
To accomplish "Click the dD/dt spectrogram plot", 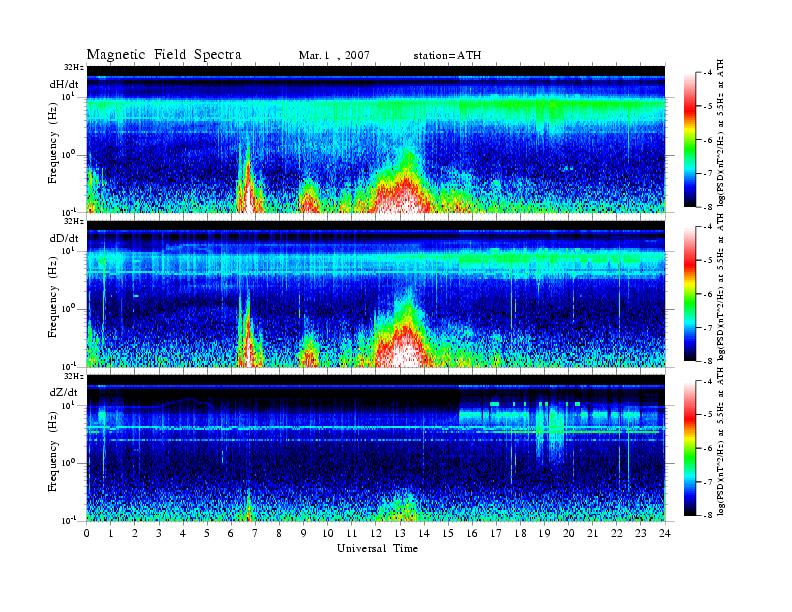I will (376, 294).
